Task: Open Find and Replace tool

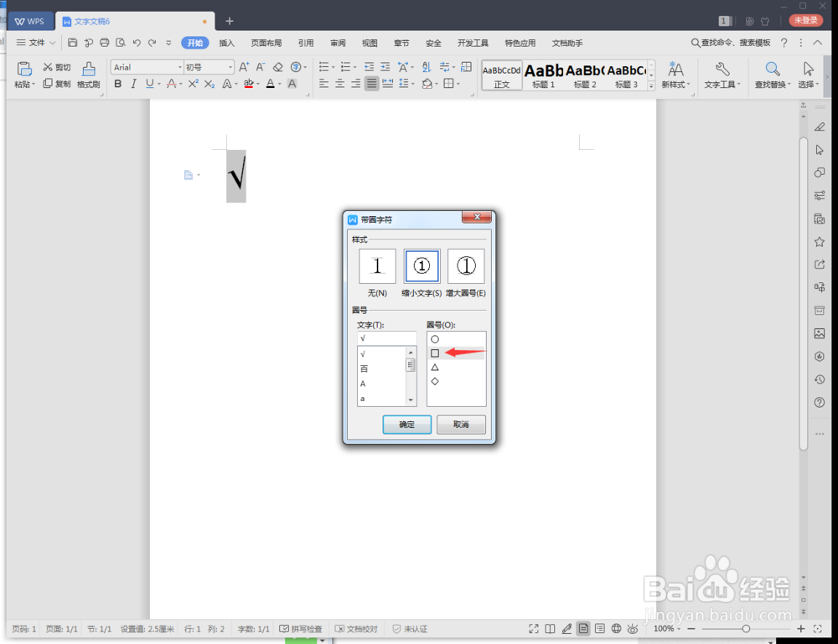Action: point(773,75)
